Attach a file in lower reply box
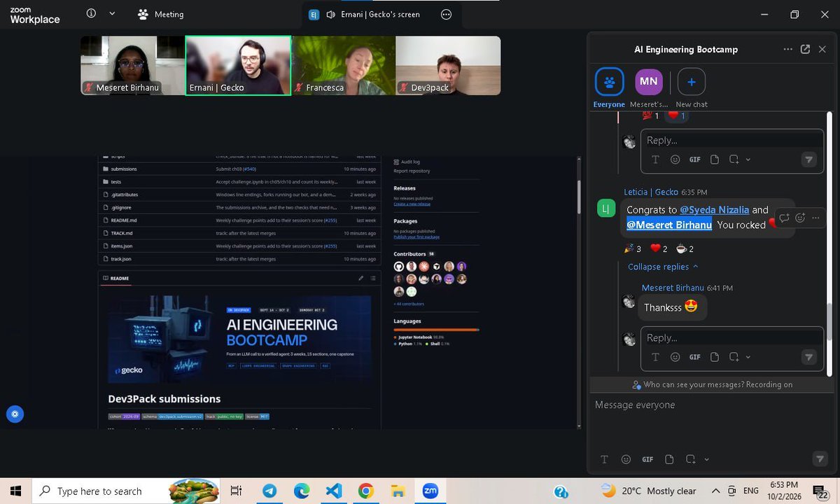 click(x=714, y=357)
